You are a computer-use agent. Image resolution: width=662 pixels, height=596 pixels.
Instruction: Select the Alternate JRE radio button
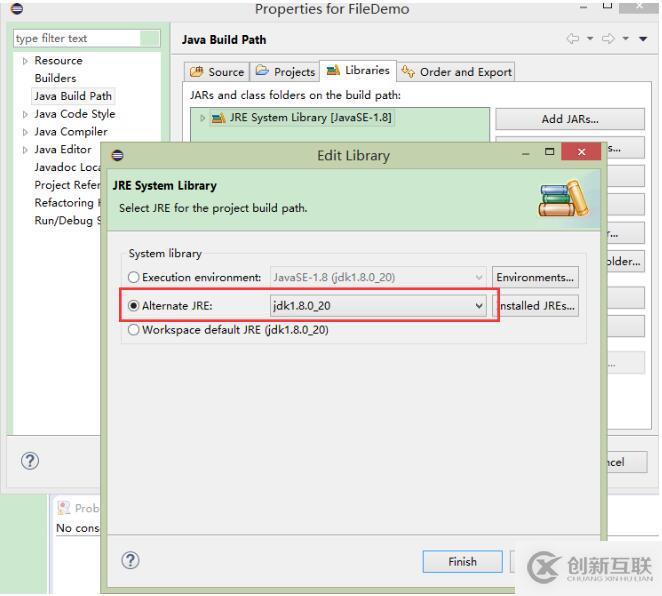pos(133,306)
